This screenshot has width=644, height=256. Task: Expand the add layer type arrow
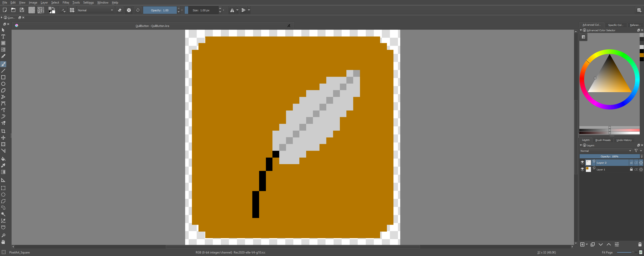(x=587, y=244)
